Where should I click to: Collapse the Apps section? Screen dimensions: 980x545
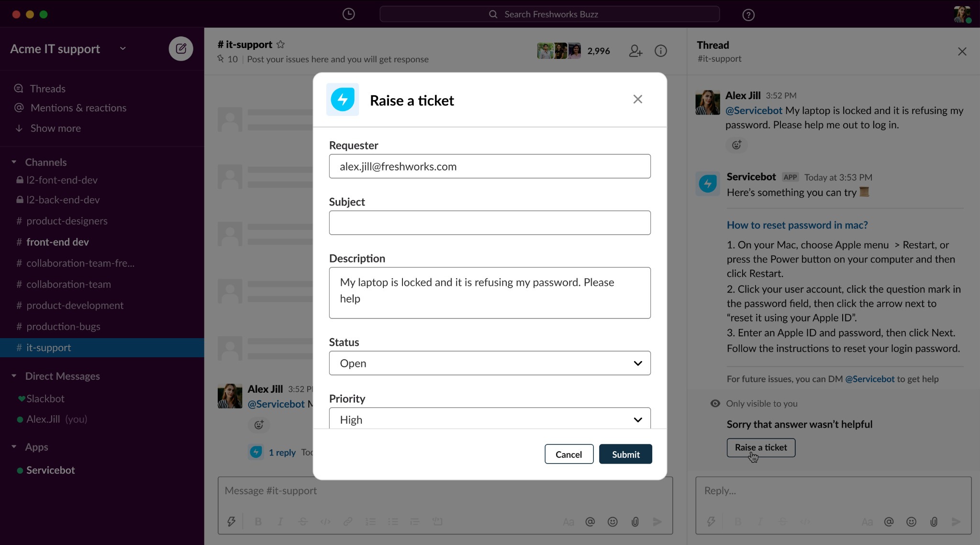click(x=14, y=447)
